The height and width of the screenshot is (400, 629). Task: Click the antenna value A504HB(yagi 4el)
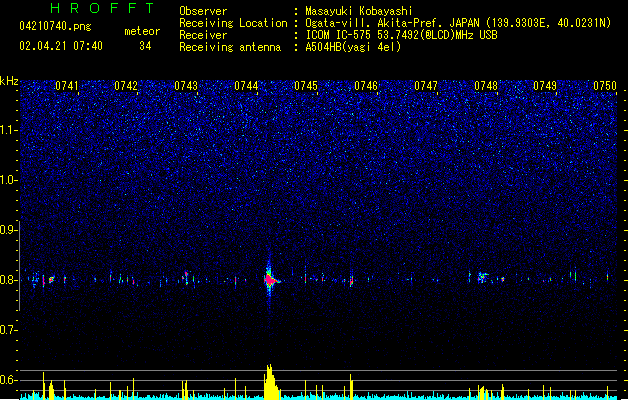353,47
